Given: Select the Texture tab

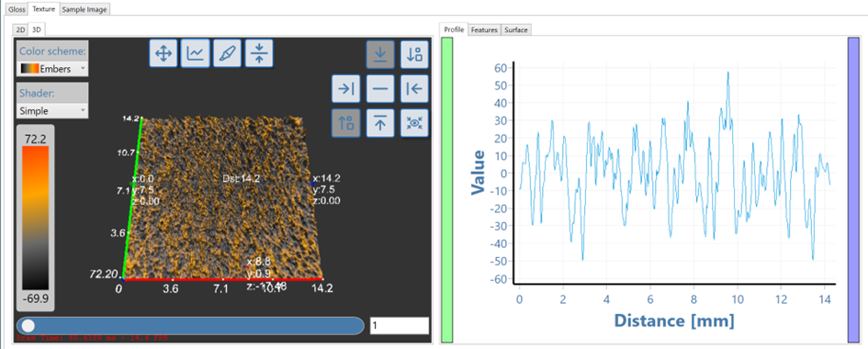Looking at the screenshot, I should (x=44, y=9).
